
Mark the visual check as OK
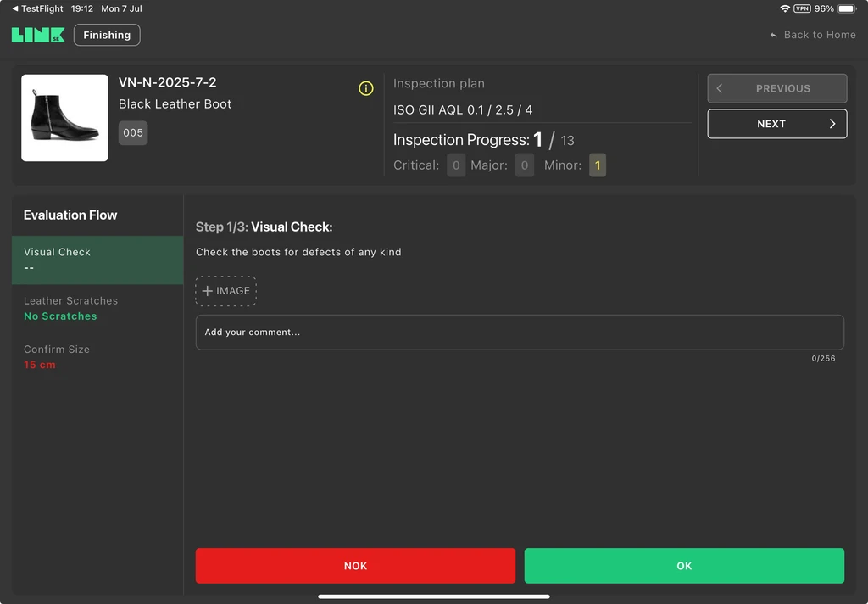coord(684,566)
